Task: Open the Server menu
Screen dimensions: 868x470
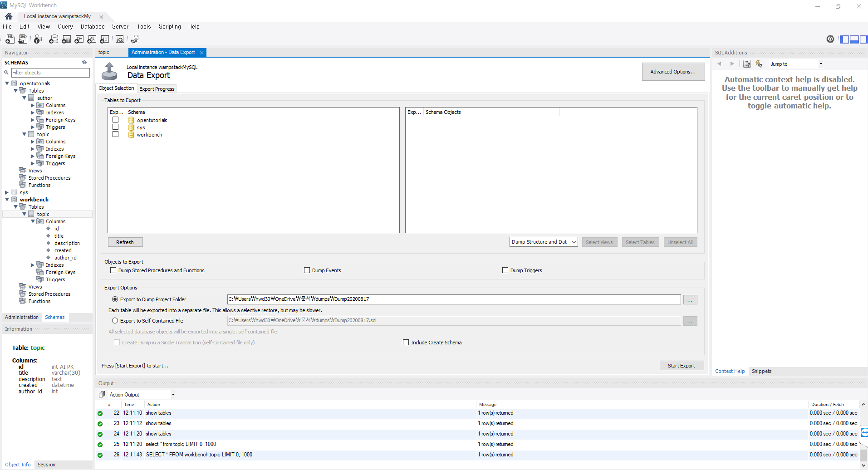Action: pos(120,27)
